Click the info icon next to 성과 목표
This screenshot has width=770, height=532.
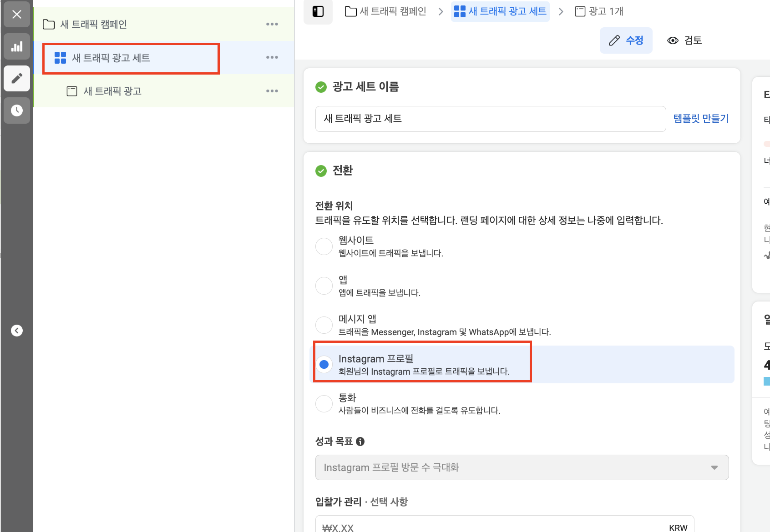click(360, 441)
